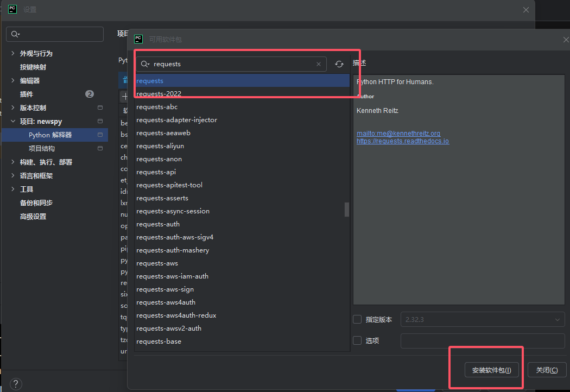Screen dimensions: 570x392
Task: Click 安装软件包 install button
Action: [x=491, y=370]
